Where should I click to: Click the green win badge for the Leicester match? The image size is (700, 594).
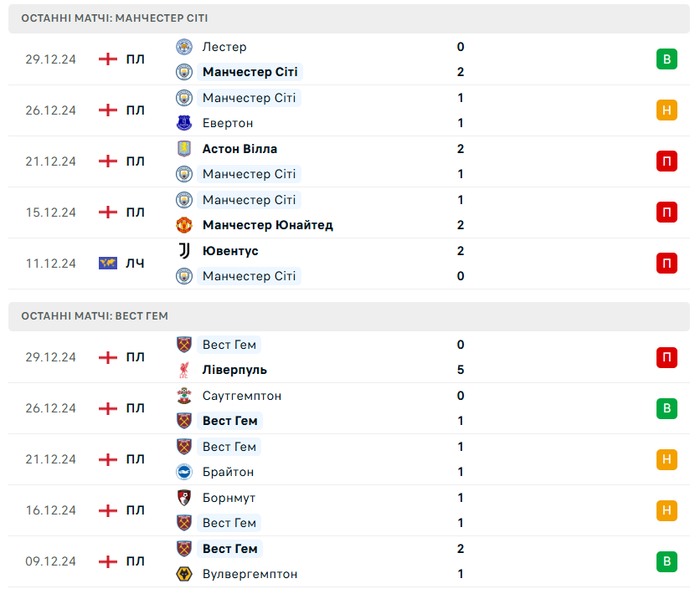[x=667, y=59]
